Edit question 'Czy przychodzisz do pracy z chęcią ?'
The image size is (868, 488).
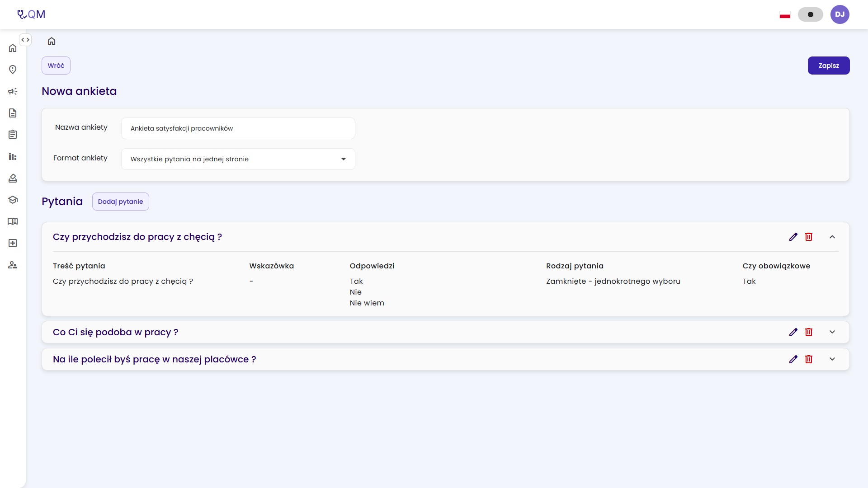[x=793, y=237]
